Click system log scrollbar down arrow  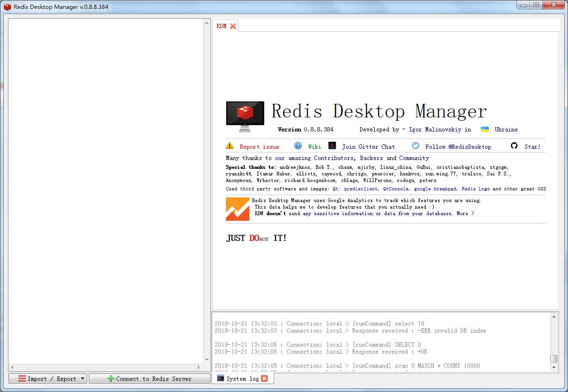click(x=554, y=367)
